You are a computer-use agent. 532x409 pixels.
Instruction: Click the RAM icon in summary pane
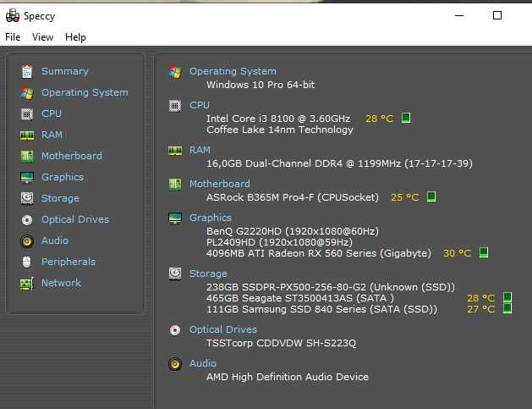click(x=175, y=150)
